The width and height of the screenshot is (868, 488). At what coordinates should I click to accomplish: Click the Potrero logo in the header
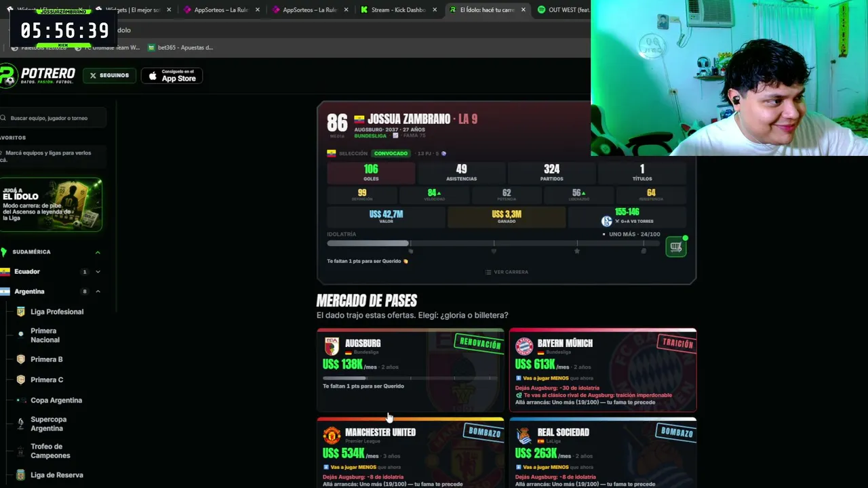coord(38,75)
